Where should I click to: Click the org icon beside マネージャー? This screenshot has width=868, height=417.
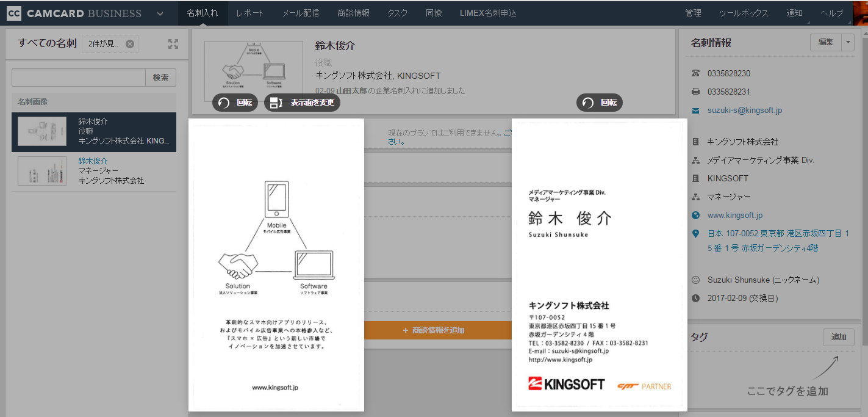[696, 197]
